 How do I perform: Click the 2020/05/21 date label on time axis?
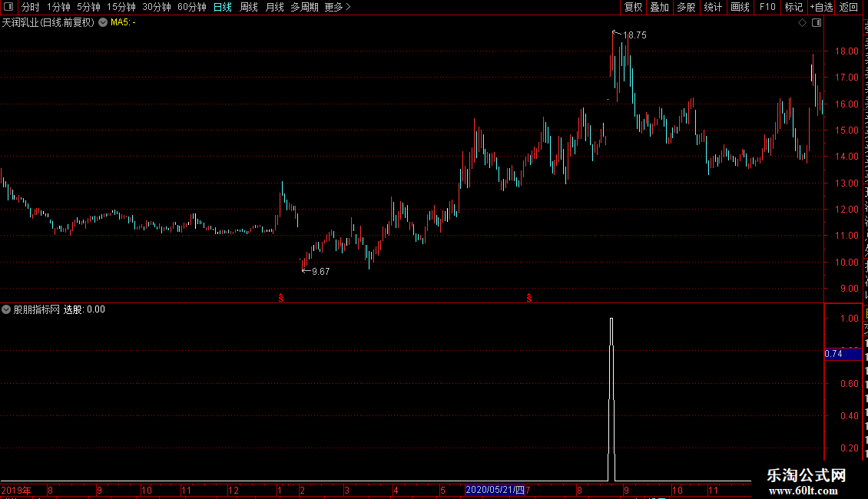click(495, 490)
